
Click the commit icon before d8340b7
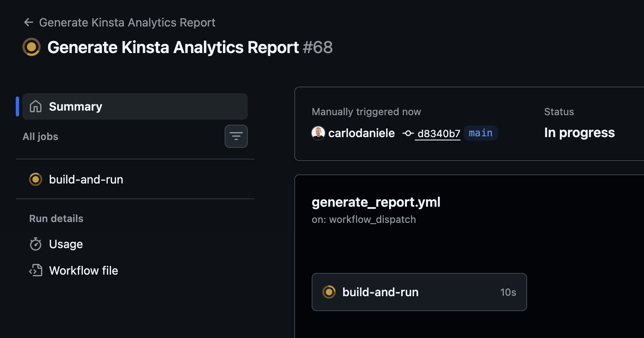[408, 133]
